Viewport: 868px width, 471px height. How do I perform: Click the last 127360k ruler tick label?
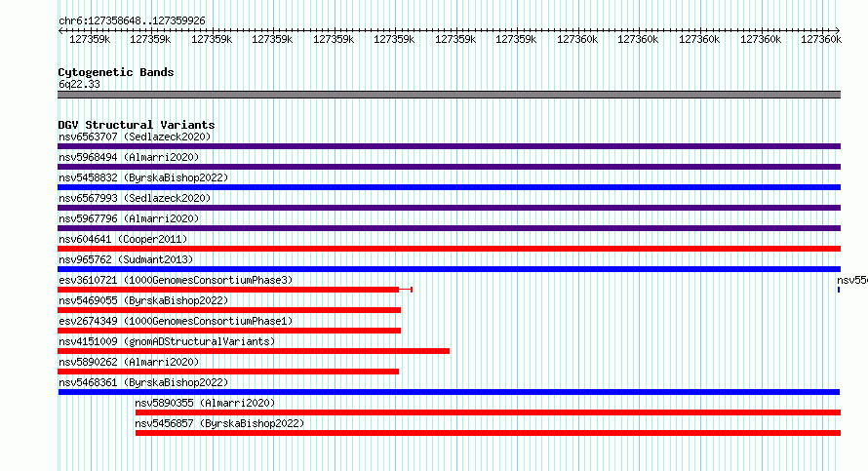(x=821, y=39)
